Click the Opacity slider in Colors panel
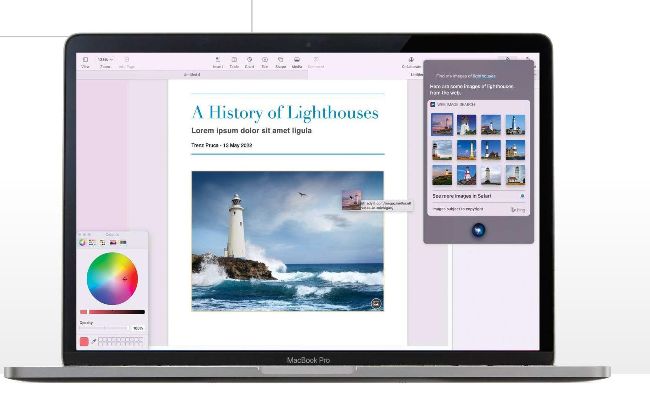Screen dimensions: 650x420 tap(104, 328)
